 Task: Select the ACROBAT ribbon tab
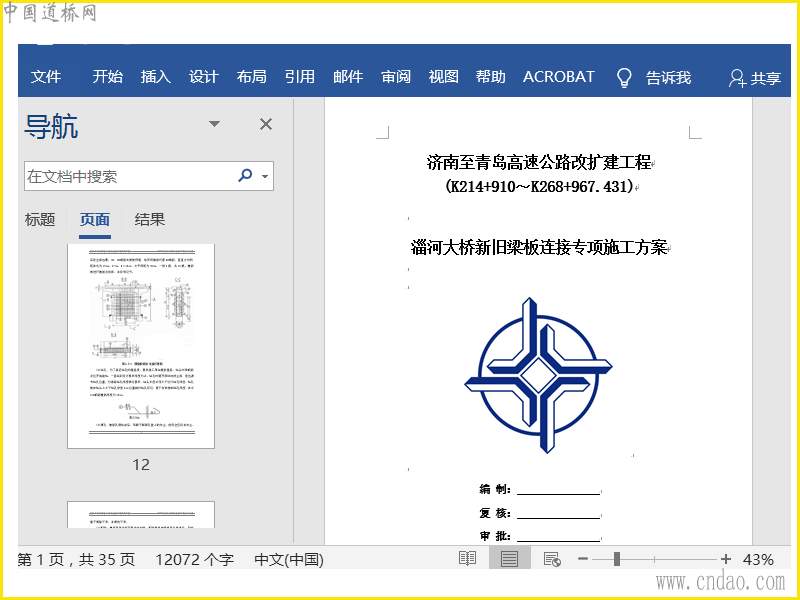pos(559,77)
